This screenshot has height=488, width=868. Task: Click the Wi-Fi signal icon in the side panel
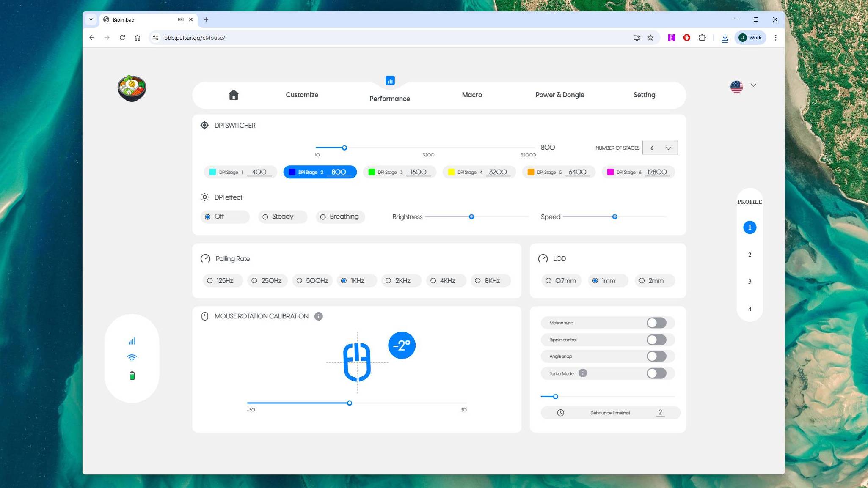point(132,357)
